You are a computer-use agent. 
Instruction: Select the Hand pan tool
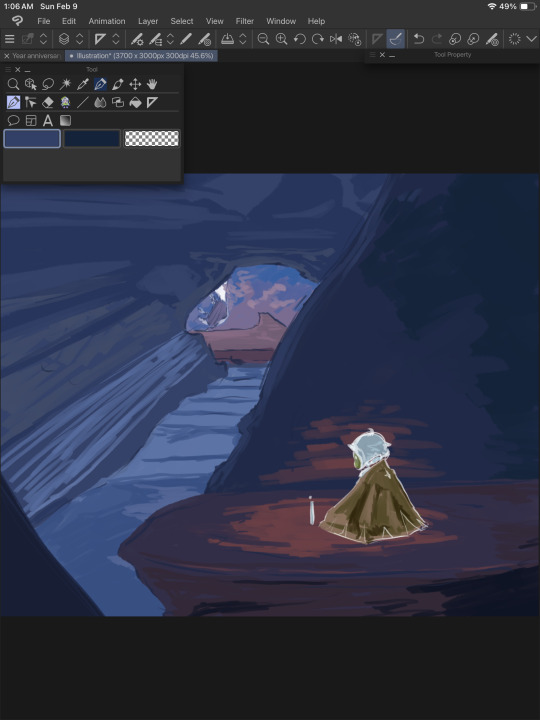click(152, 84)
